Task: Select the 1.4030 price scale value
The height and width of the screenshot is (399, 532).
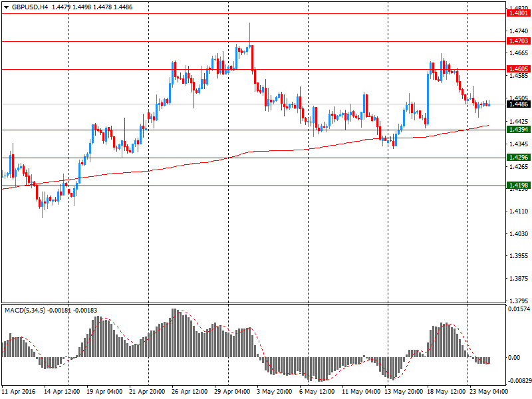Action: tap(519, 234)
